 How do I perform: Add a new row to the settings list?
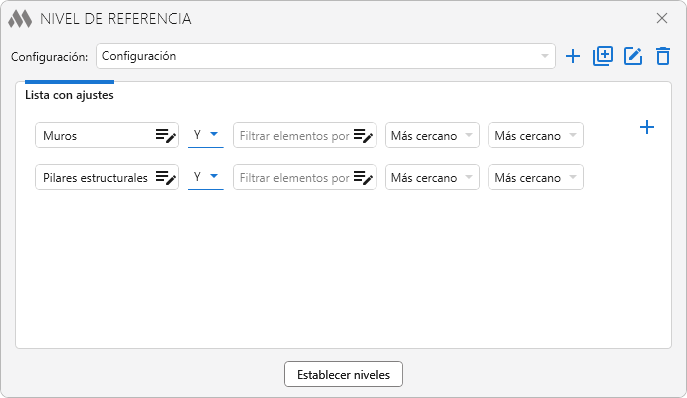click(x=647, y=128)
